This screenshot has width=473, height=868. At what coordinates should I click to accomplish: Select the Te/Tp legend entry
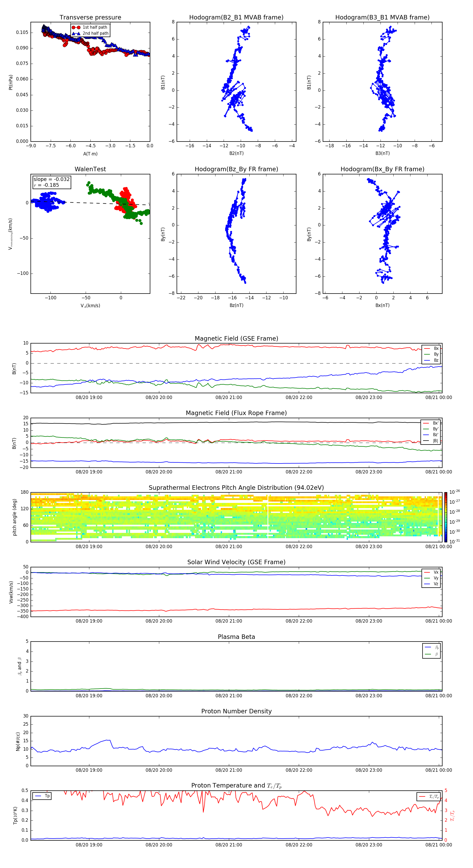point(429,796)
